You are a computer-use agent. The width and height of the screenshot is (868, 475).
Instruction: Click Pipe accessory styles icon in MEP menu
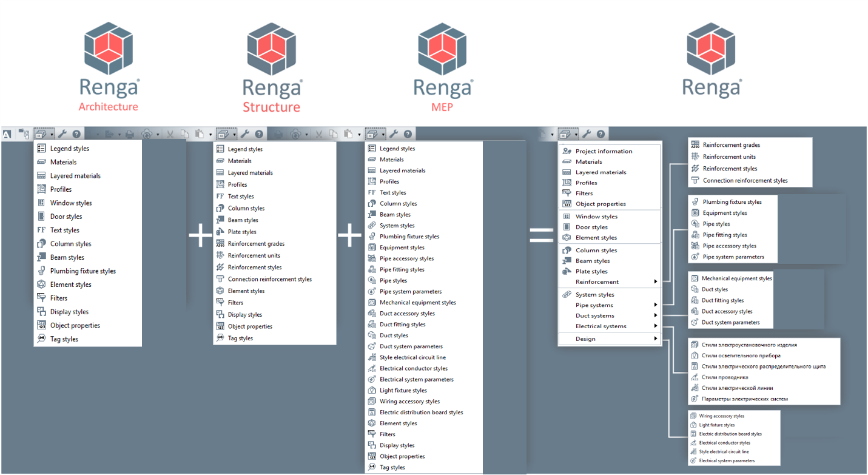(372, 258)
